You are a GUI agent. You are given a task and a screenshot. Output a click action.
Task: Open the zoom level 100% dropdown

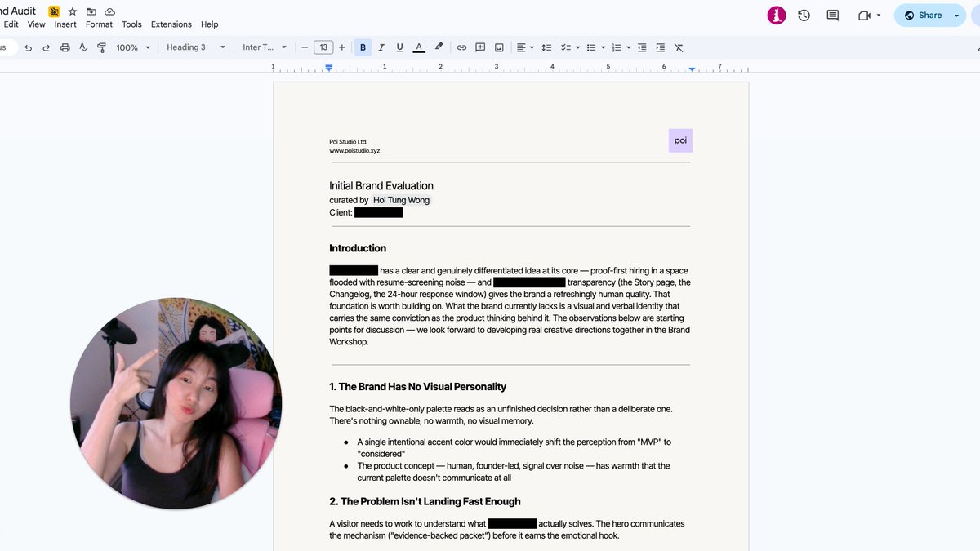[133, 47]
